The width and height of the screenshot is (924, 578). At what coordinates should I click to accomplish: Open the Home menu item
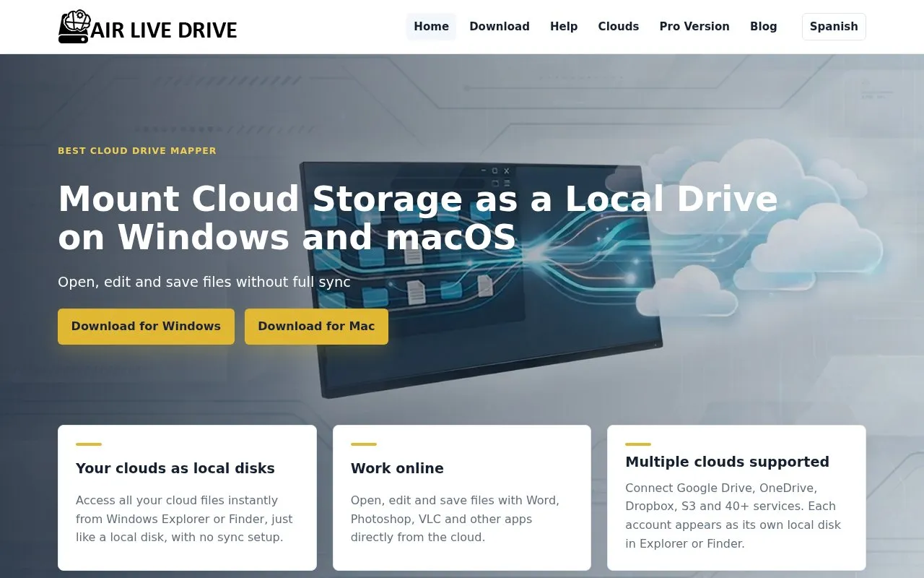click(x=431, y=27)
